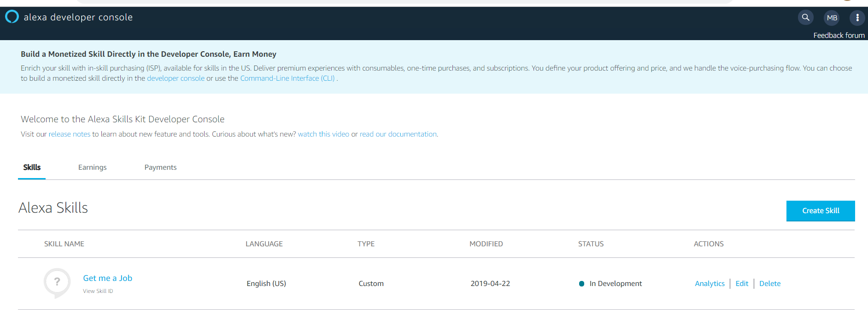Screen dimensions: 868x310
Task: Click the Custom type cell
Action: (x=371, y=284)
